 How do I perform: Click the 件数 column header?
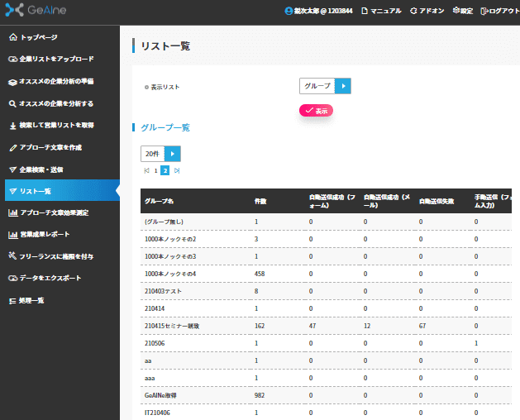pyautogui.click(x=260, y=201)
